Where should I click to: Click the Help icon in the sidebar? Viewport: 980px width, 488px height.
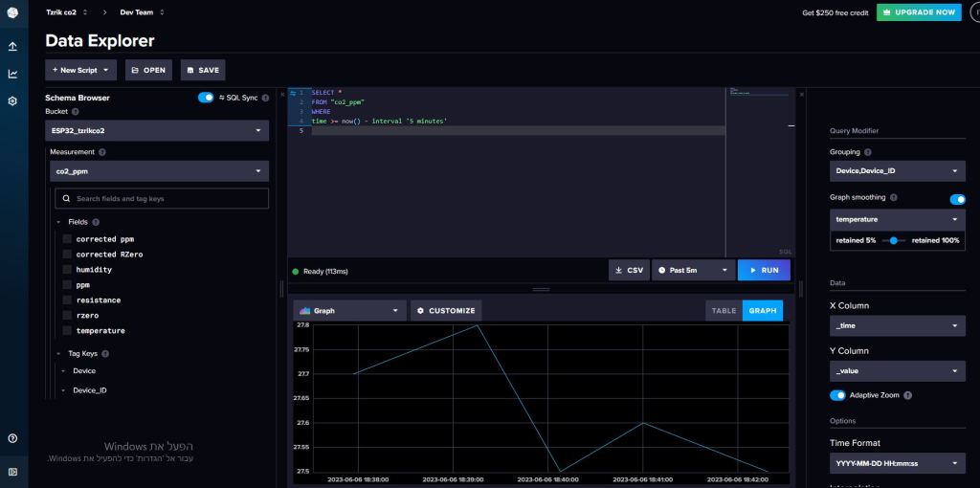12,438
